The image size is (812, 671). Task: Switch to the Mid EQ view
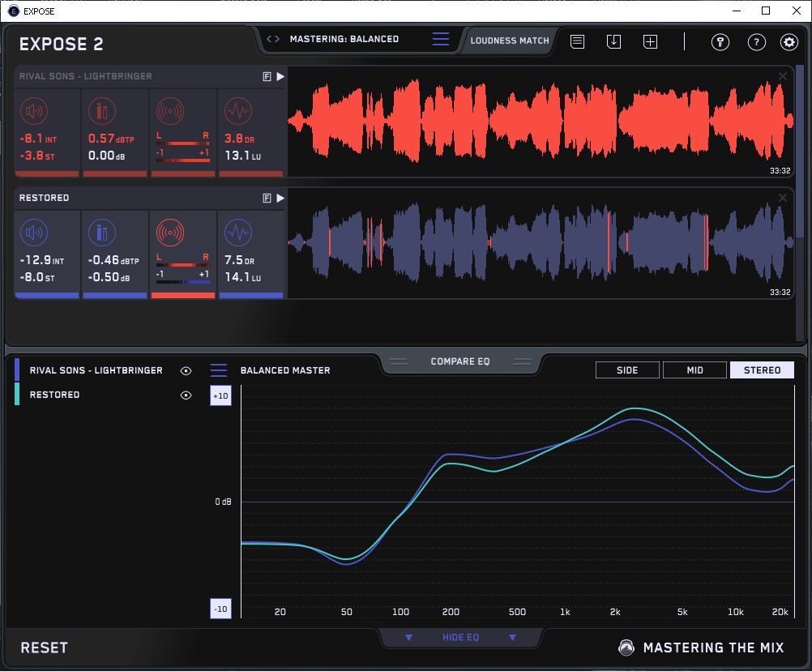(694, 370)
